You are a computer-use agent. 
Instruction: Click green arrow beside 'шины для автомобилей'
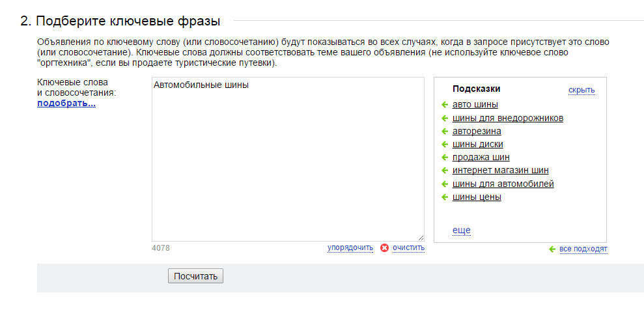coord(444,184)
